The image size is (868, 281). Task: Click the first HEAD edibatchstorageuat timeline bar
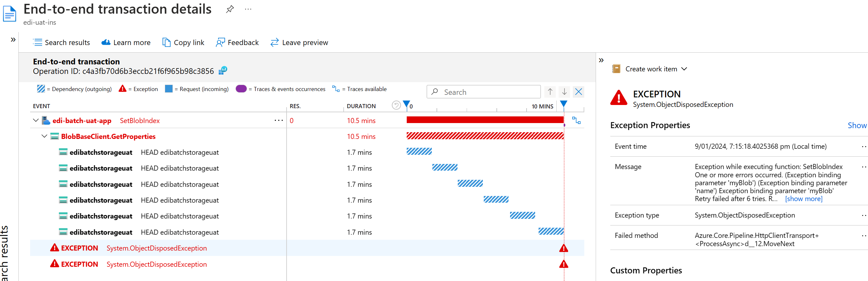pyautogui.click(x=419, y=152)
